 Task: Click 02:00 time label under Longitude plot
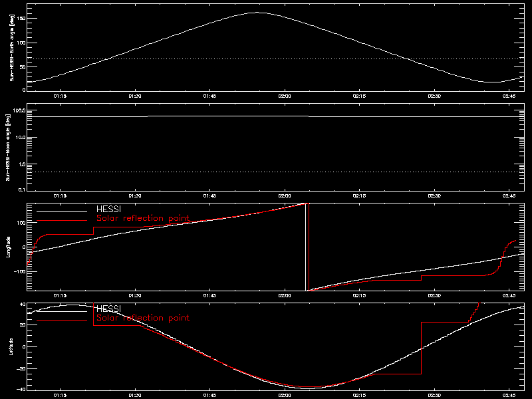[x=285, y=295]
